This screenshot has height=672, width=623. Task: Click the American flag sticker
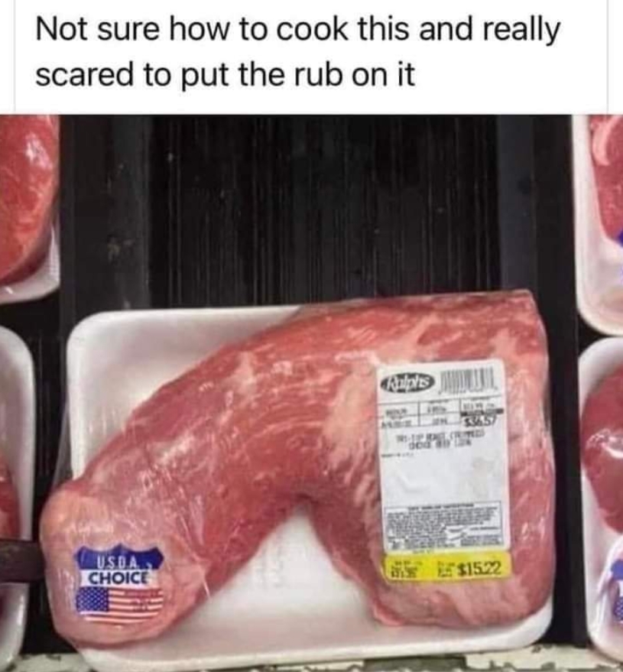coord(120,602)
